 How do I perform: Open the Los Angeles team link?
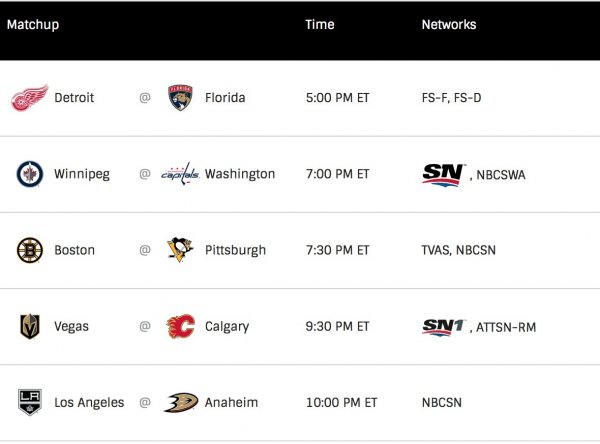click(x=89, y=402)
